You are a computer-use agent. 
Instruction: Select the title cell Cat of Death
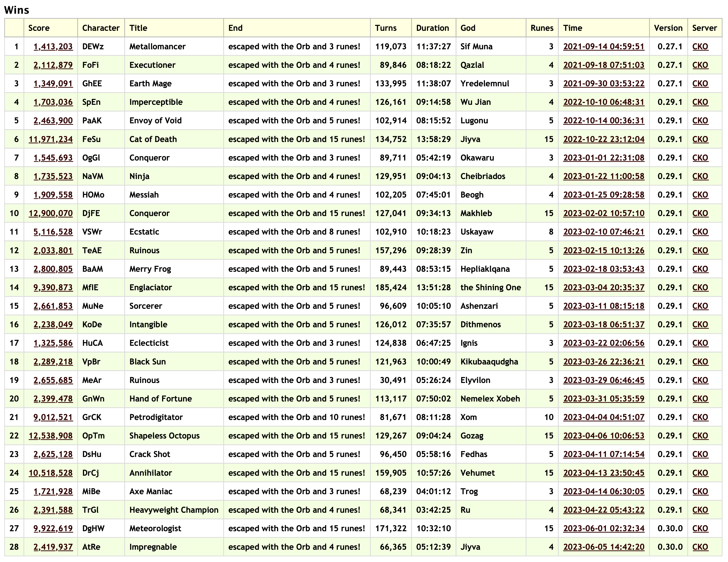[x=174, y=139]
